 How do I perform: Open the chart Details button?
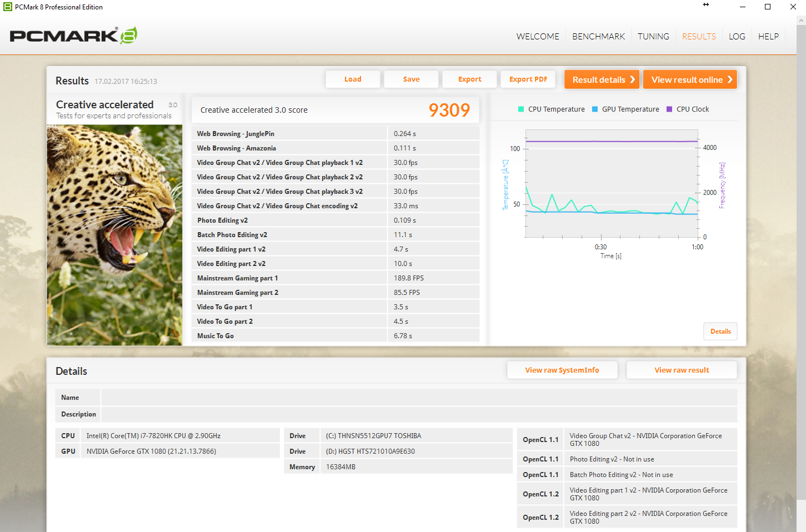point(720,332)
